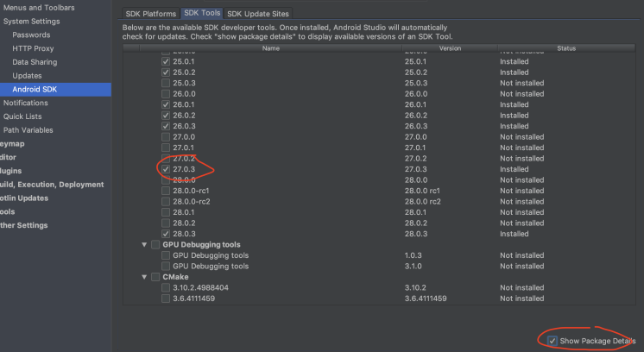
Task: Check build tools 28.0.0-rc1
Action: 166,191
